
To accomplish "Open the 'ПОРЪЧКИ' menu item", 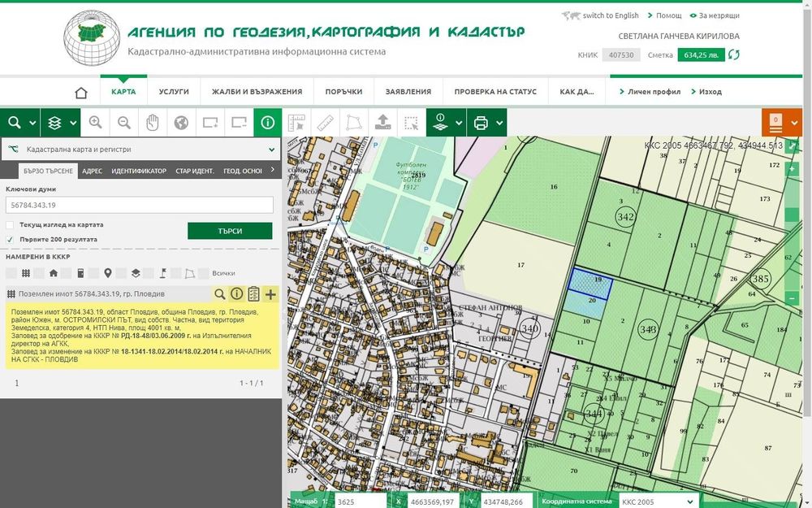I will click(343, 92).
